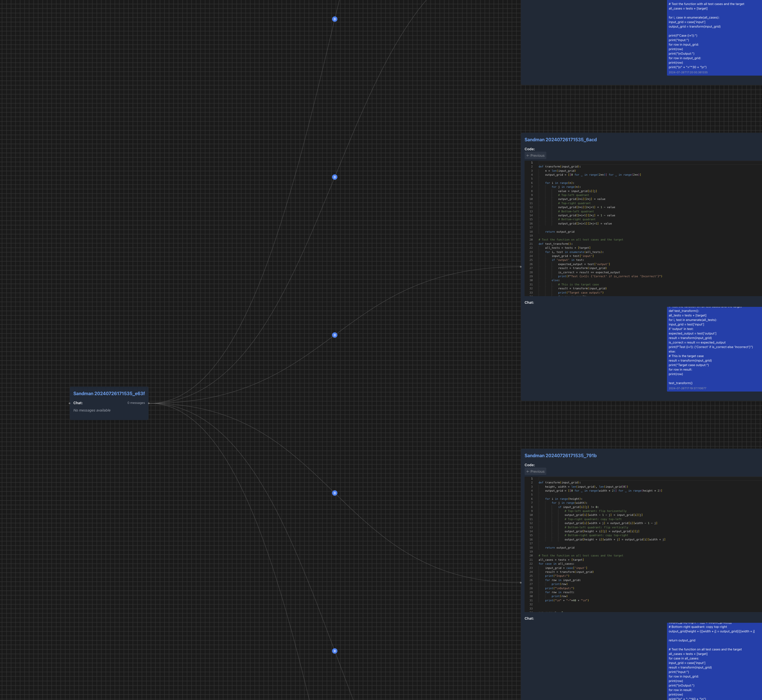Click the left connection handle on 791b node
Viewport: 762px width, 700px height.
pos(521,583)
